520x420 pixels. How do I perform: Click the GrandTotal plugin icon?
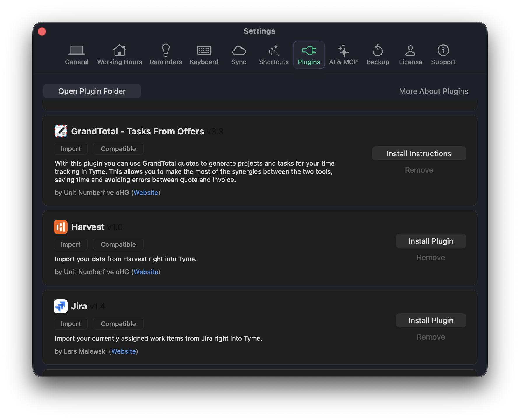61,131
